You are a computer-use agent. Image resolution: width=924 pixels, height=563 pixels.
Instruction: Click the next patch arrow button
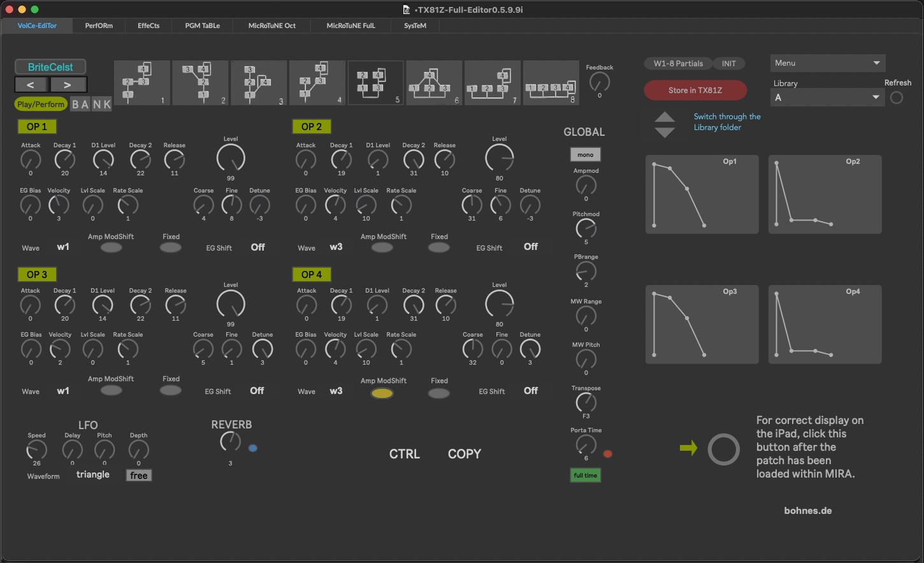(x=68, y=85)
